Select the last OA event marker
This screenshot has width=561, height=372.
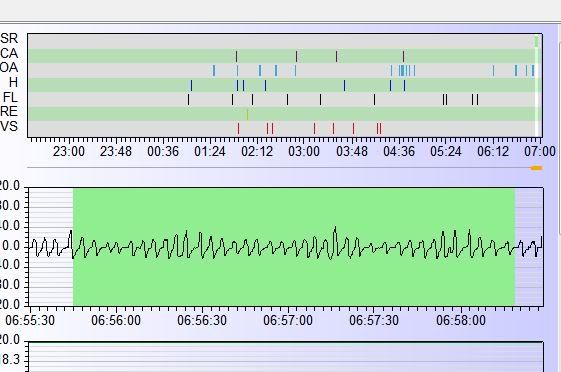tap(533, 70)
